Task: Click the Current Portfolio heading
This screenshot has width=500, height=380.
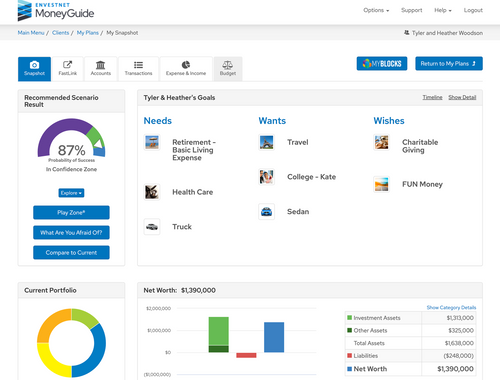Action: pyautogui.click(x=50, y=290)
